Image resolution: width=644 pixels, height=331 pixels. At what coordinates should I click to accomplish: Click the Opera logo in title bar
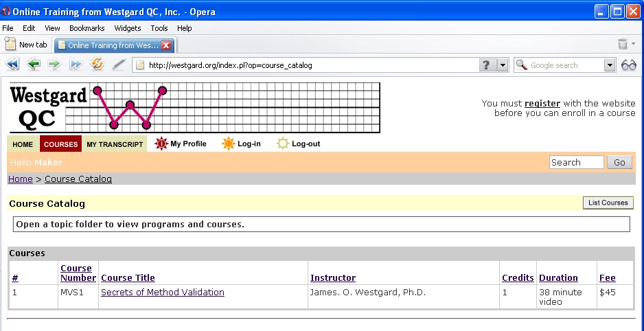point(6,11)
